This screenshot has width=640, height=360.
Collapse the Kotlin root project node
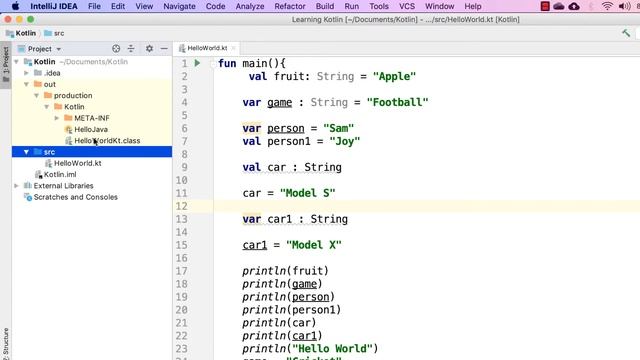click(x=17, y=62)
